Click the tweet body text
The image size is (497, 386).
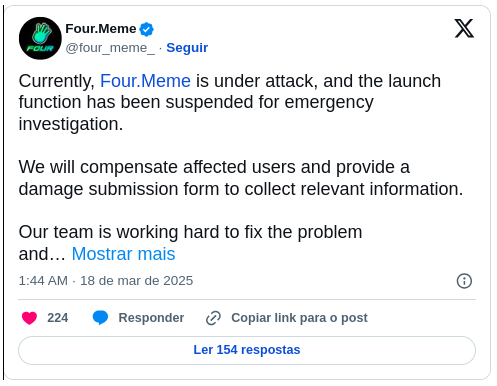pos(241,167)
